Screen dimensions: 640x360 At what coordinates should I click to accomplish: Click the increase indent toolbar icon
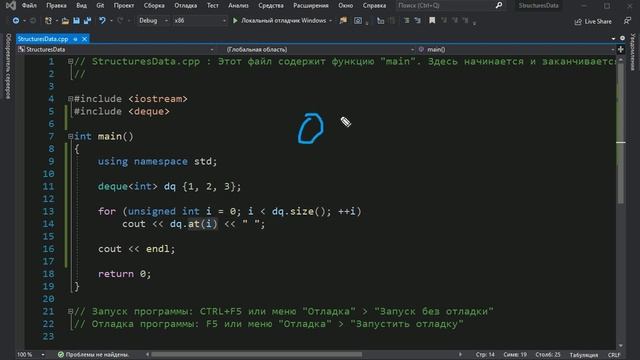(418, 20)
